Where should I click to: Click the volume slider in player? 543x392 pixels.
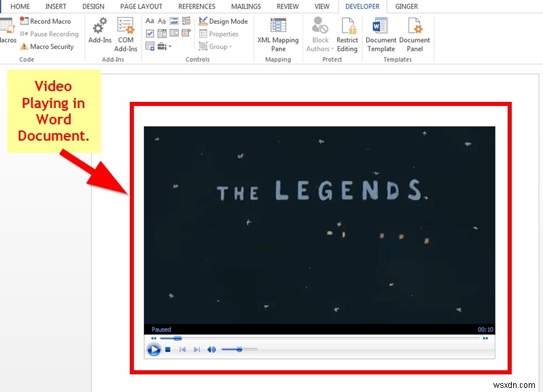[239, 349]
